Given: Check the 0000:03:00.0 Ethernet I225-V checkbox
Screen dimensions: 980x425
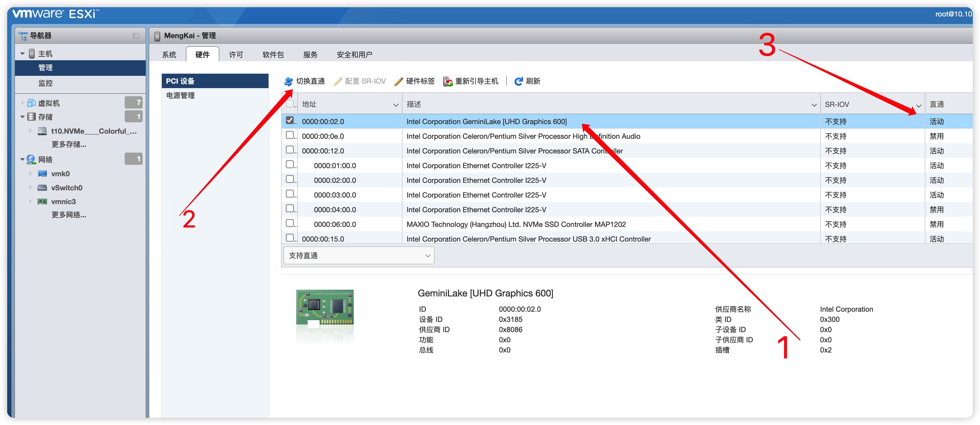Looking at the screenshot, I should [290, 194].
